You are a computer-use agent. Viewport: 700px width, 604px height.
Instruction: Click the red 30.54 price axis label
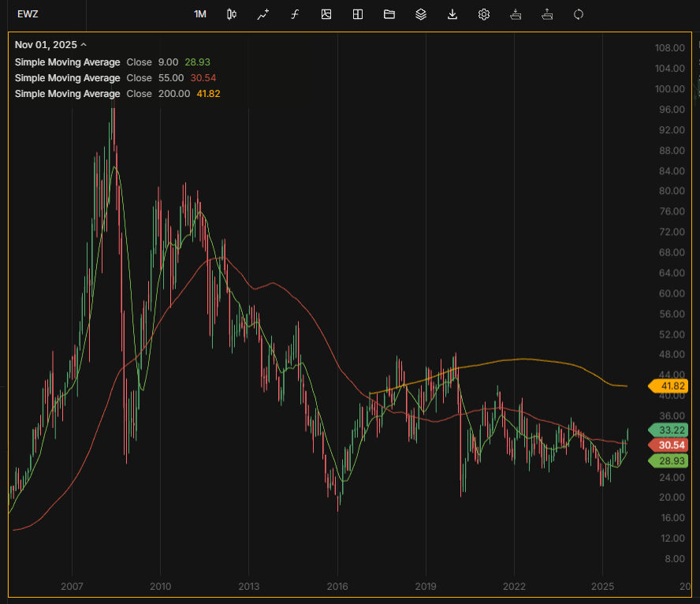(671, 446)
